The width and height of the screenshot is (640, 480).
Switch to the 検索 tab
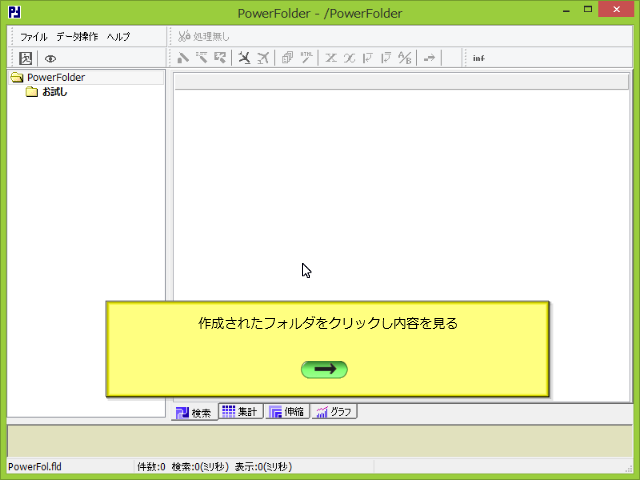pyautogui.click(x=194, y=412)
